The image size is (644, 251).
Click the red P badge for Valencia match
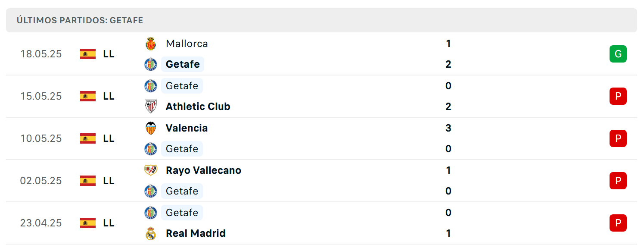pos(618,138)
